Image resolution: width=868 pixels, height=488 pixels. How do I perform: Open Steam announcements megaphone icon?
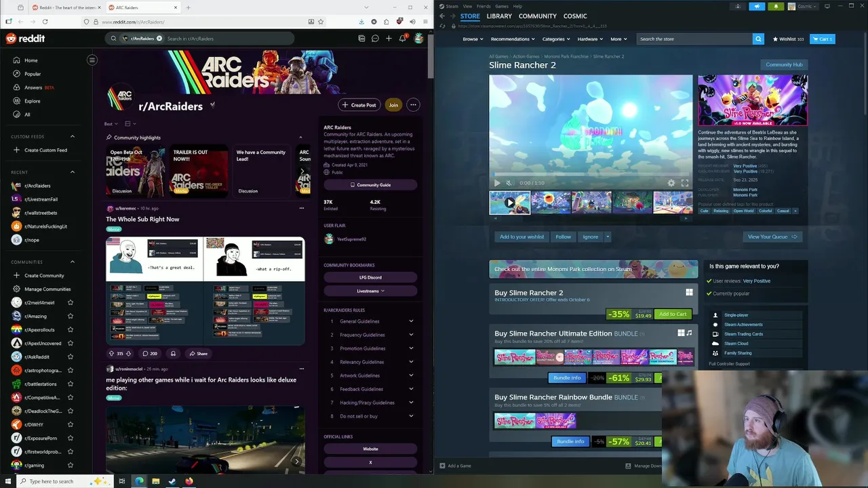point(757,6)
